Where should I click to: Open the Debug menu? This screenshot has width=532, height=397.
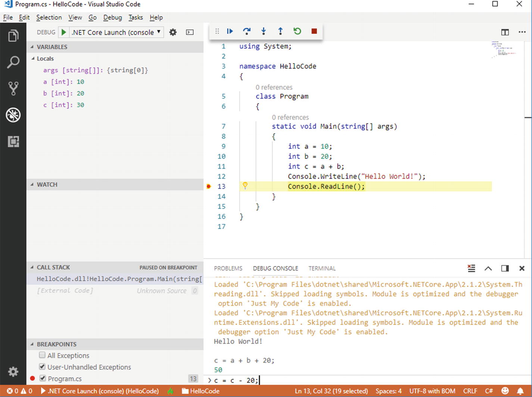click(x=112, y=18)
